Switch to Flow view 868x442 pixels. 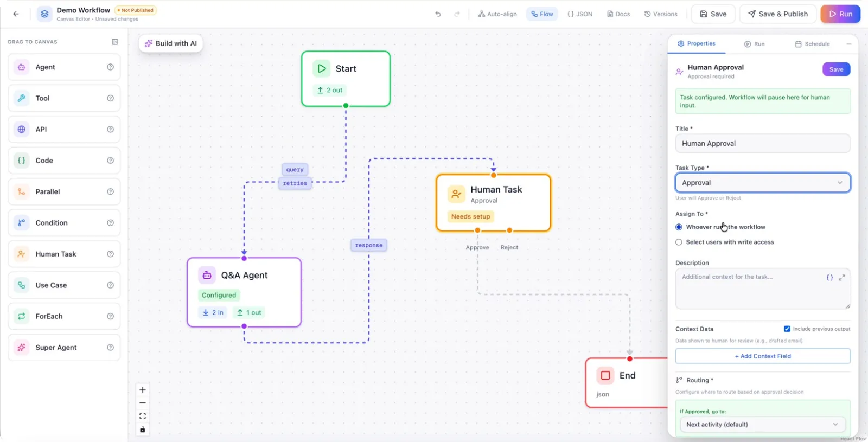(542, 14)
